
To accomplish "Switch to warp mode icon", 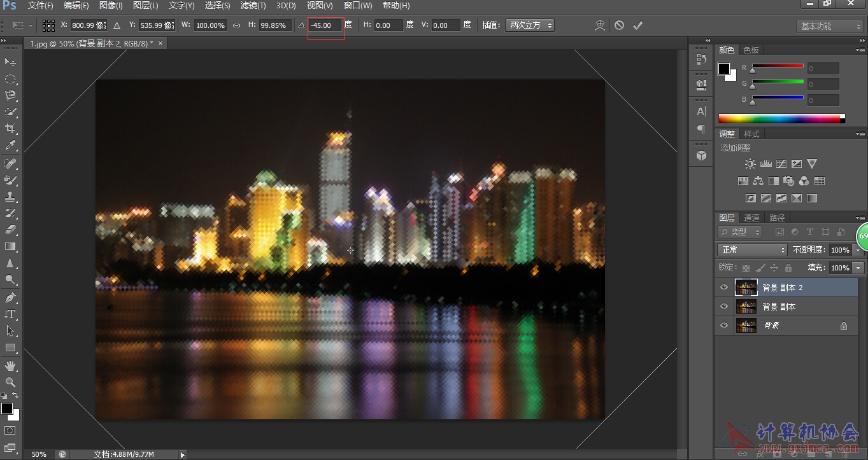I will [599, 25].
